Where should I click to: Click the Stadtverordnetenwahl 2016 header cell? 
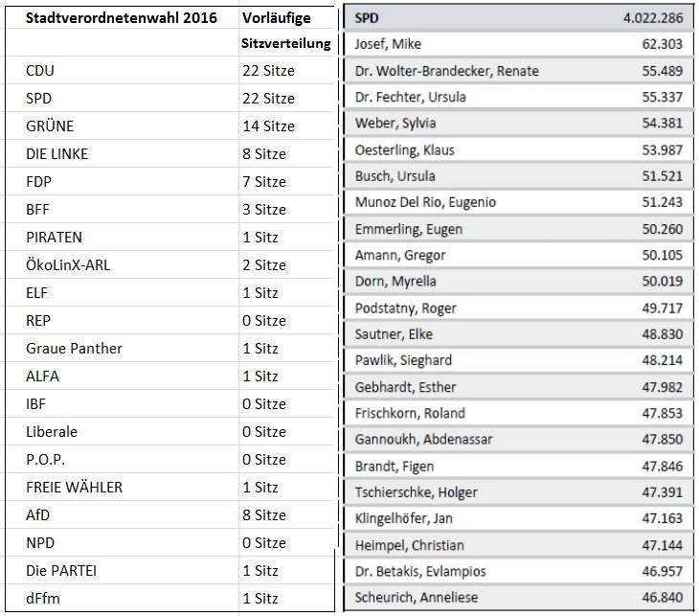123,18
